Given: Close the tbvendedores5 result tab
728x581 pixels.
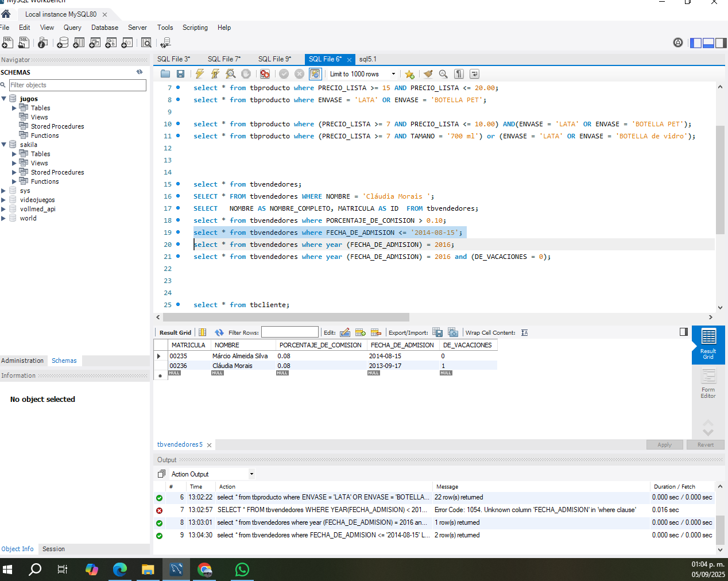Looking at the screenshot, I should click(209, 445).
